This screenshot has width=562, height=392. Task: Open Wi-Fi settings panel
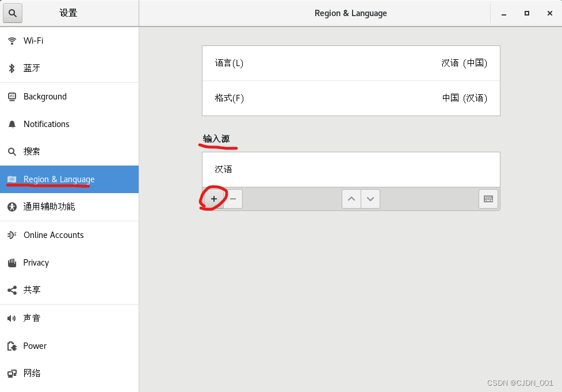[69, 41]
